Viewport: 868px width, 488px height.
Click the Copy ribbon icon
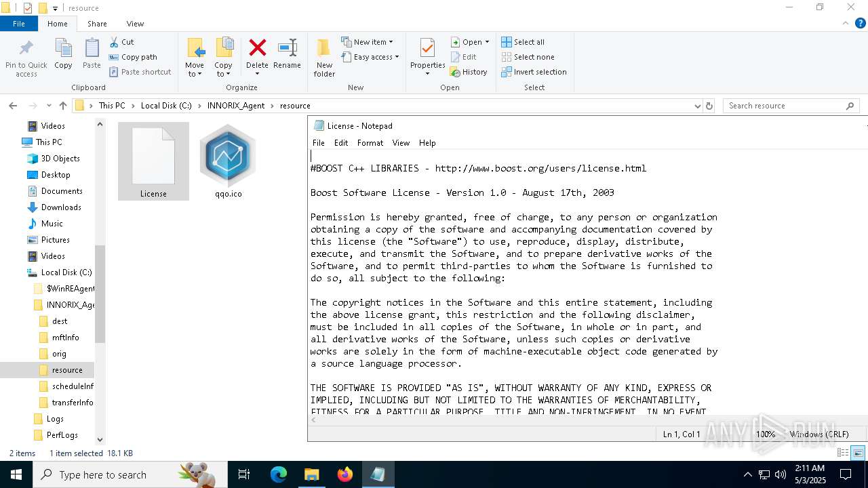pos(63,54)
